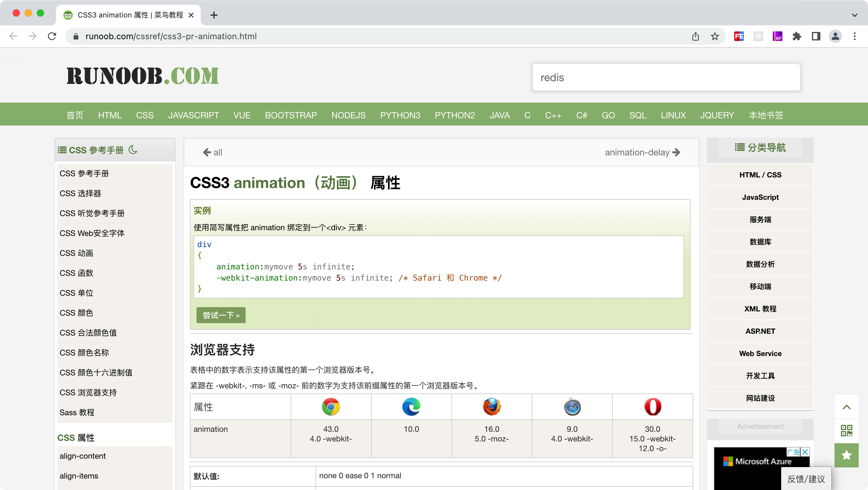The height and width of the screenshot is (490, 868).
Task: Open PYTHON3 in the navigation bar
Action: [x=400, y=115]
